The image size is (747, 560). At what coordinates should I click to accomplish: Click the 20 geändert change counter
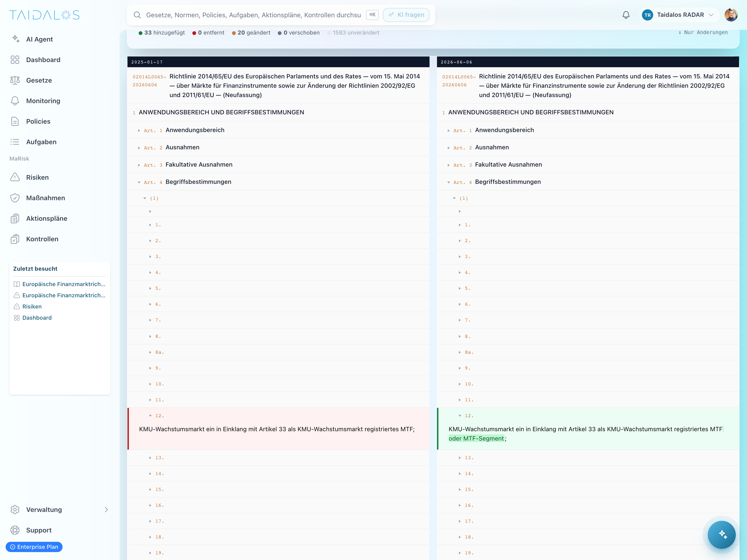click(x=251, y=33)
